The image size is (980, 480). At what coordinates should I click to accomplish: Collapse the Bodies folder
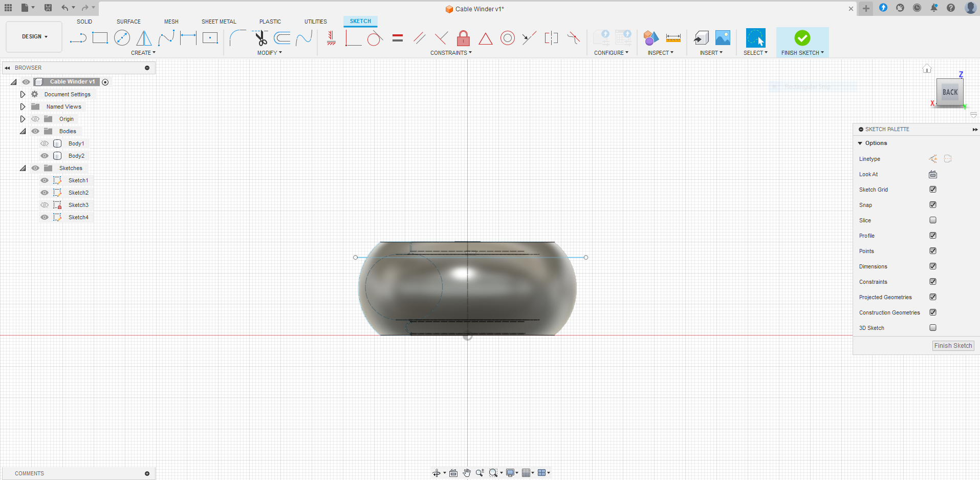pyautogui.click(x=23, y=131)
